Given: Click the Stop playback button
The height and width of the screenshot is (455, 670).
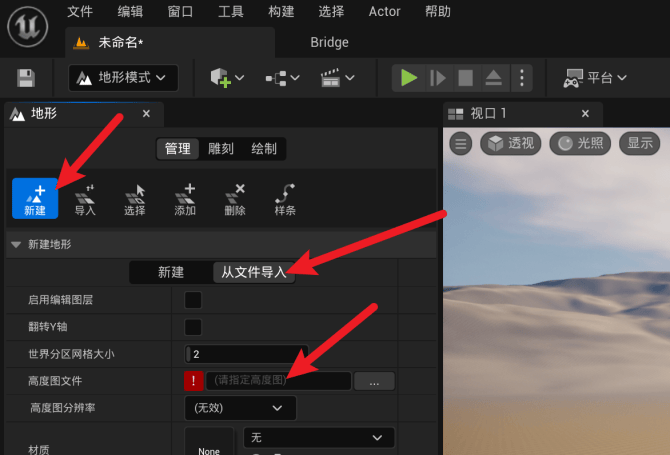Looking at the screenshot, I should click(x=465, y=78).
